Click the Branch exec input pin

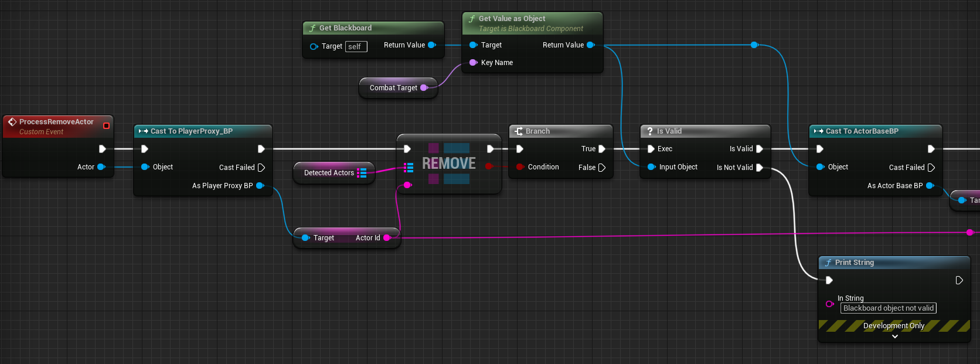520,149
